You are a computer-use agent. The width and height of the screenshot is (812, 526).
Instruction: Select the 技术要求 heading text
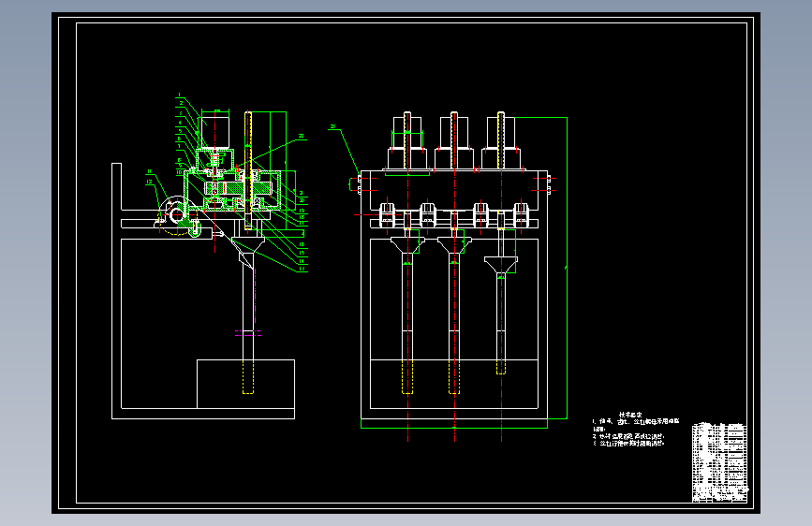[630, 415]
